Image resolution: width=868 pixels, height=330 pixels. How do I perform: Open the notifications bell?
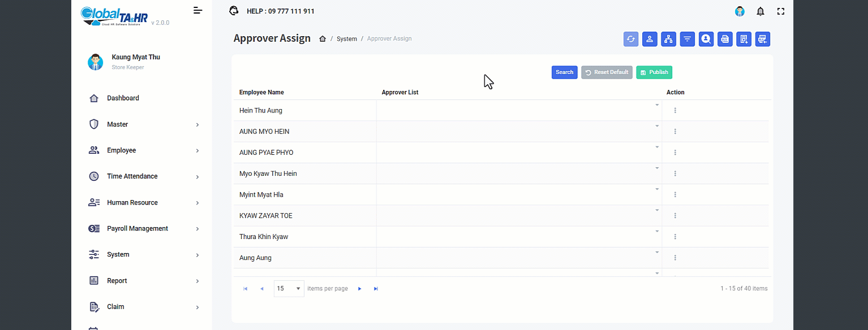click(x=760, y=11)
